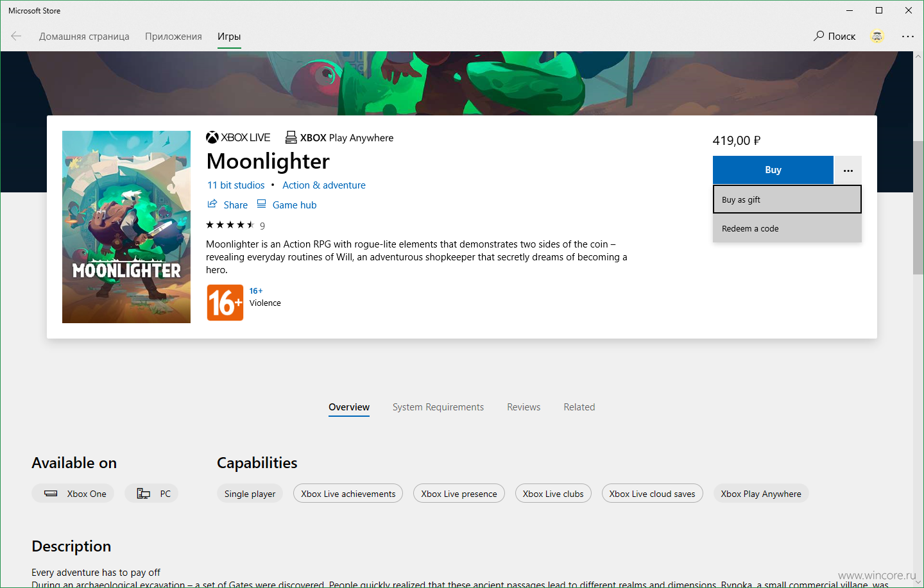Click 'Every adventure has to pay off' text
924x588 pixels.
96,573
